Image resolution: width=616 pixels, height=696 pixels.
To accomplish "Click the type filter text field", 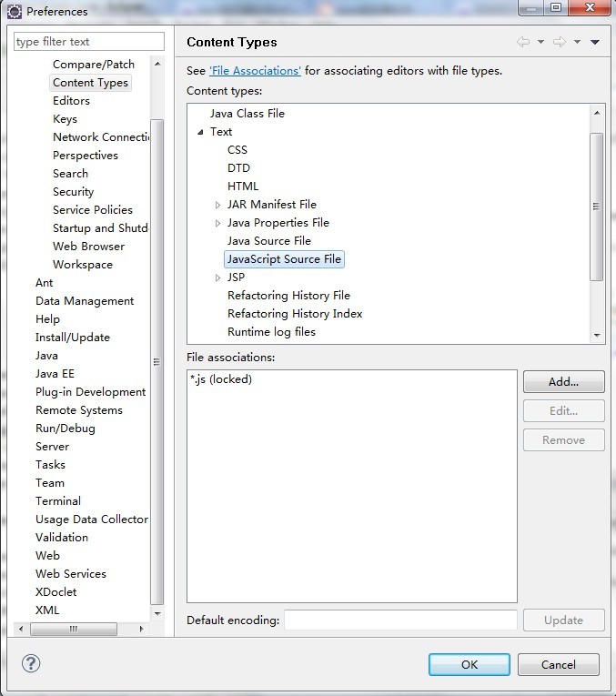I will coord(89,42).
